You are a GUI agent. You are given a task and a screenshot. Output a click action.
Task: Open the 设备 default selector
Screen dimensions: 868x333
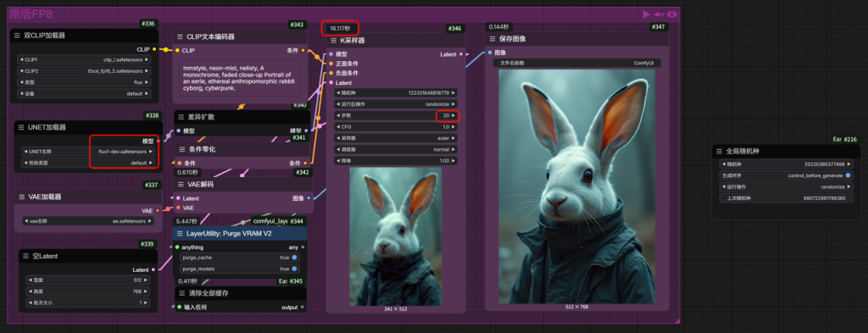tap(84, 93)
